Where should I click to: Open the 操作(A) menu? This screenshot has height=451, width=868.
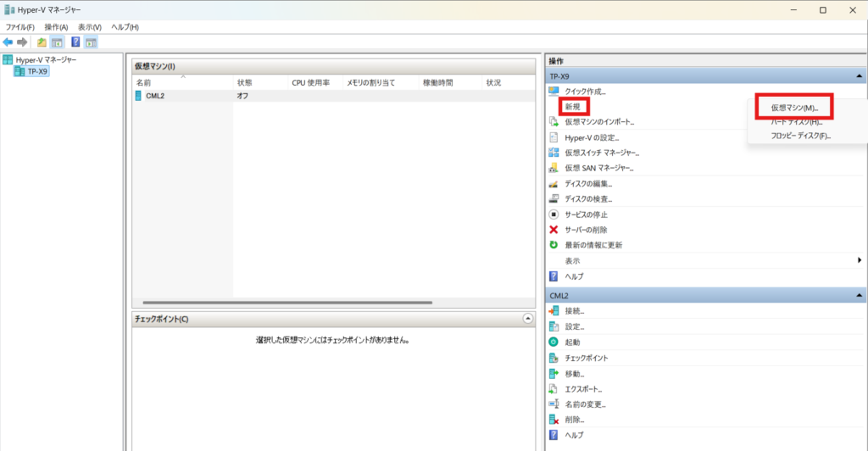point(56,27)
